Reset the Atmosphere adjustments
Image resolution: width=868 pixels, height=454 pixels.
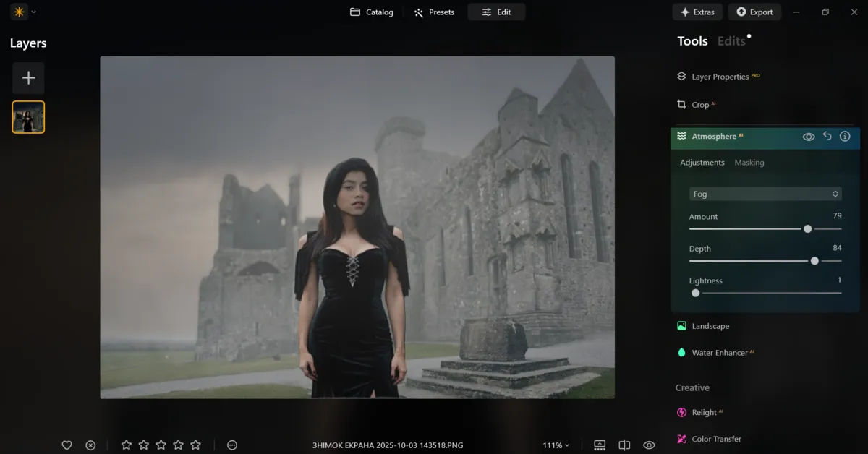pyautogui.click(x=827, y=136)
